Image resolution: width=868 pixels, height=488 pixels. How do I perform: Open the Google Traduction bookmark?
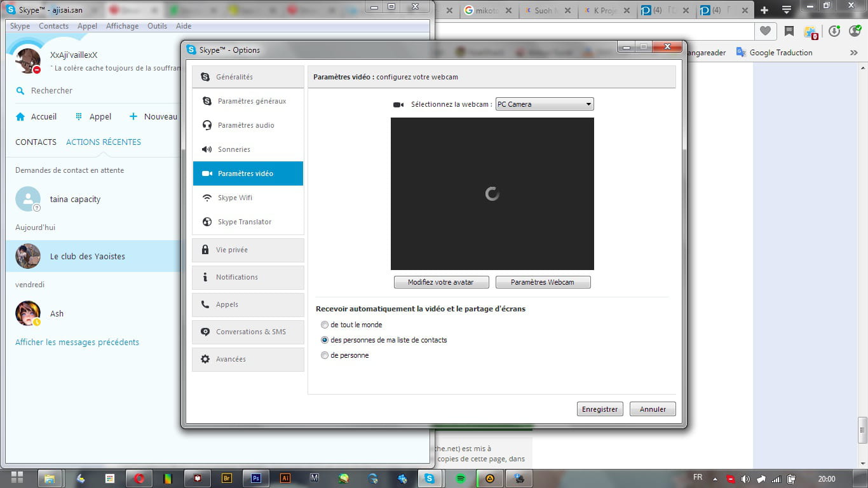click(774, 53)
